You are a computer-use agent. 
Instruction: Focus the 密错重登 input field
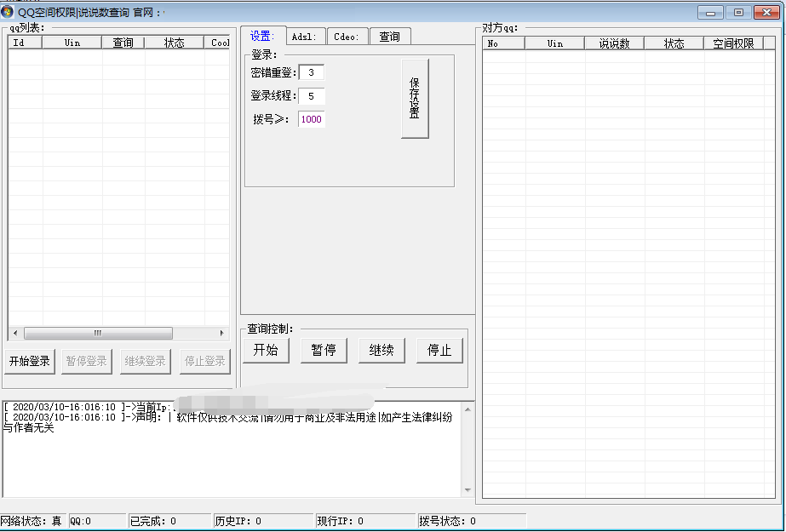(312, 72)
